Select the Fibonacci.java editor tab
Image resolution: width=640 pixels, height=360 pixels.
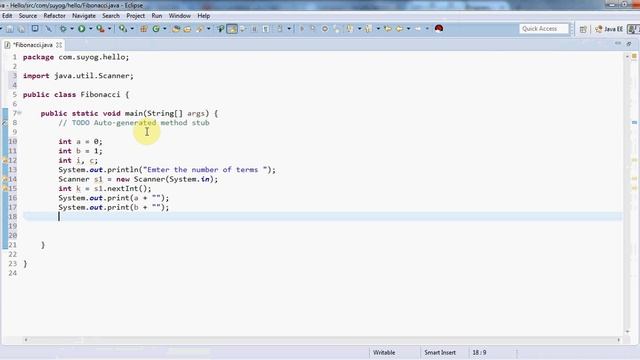[32, 45]
